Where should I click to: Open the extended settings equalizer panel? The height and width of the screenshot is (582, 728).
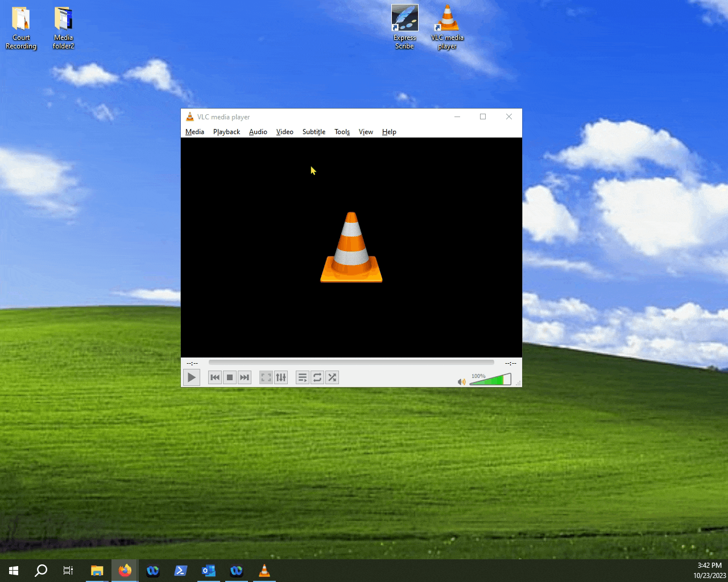click(x=281, y=377)
